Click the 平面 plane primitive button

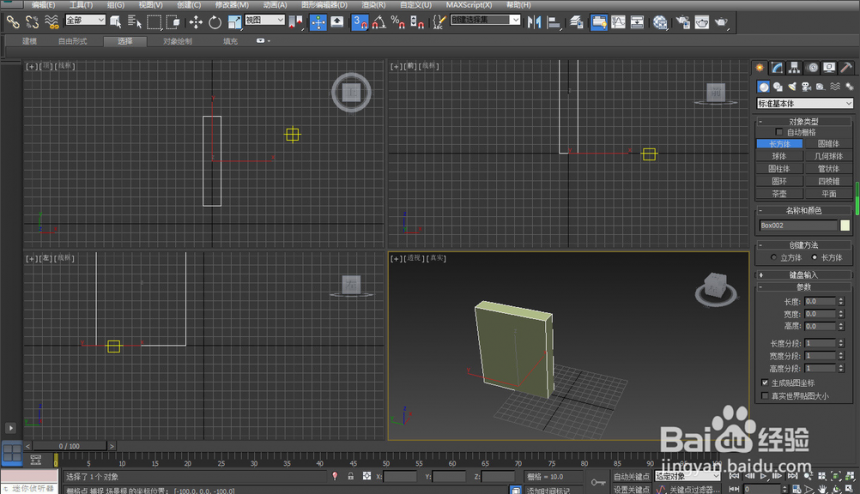click(828, 194)
